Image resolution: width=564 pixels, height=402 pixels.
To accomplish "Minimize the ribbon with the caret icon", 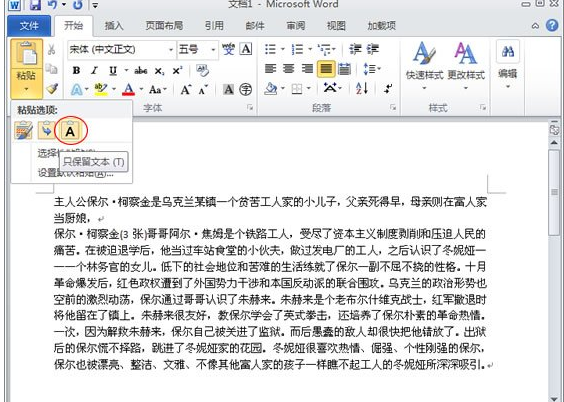I will coord(535,26).
